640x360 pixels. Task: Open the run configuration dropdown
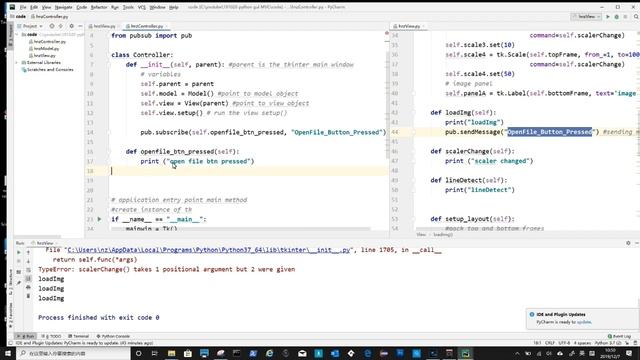click(586, 17)
